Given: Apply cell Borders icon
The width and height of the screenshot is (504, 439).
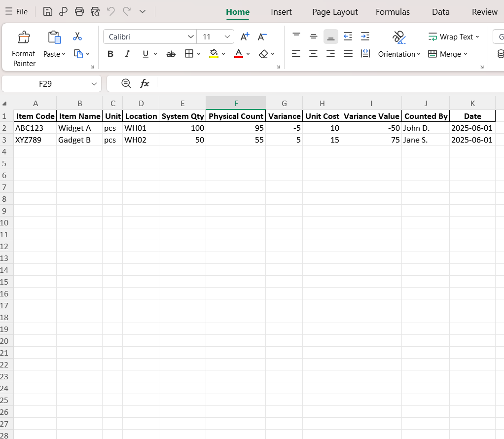Looking at the screenshot, I should [189, 54].
